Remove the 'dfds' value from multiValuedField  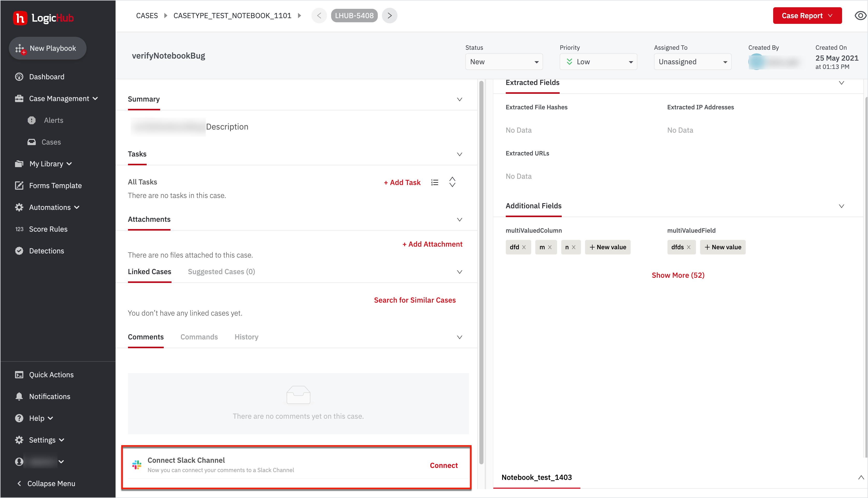pyautogui.click(x=689, y=247)
